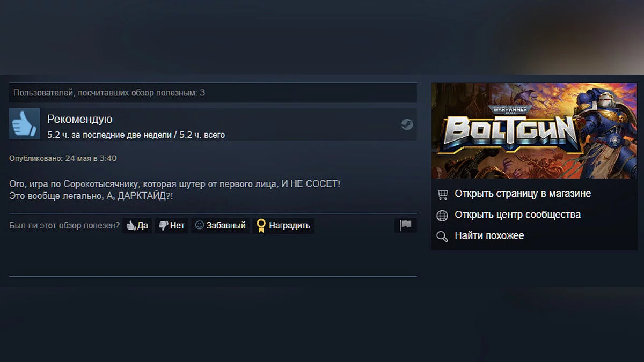The image size is (644, 362).
Task: Click the Опубликовано 24 мая date
Action: tap(63, 158)
